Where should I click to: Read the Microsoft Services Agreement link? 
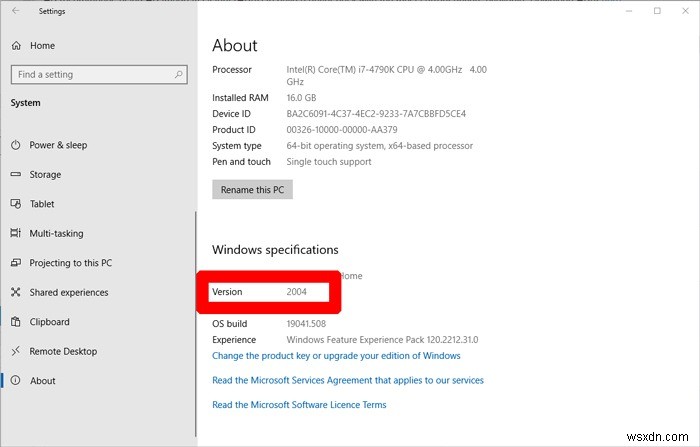(348, 380)
